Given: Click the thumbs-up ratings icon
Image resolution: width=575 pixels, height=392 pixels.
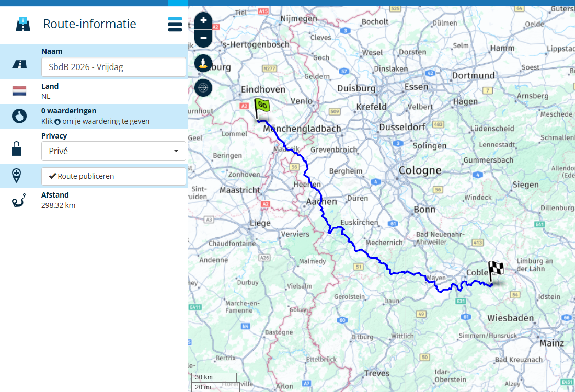Looking at the screenshot, I should tap(19, 116).
